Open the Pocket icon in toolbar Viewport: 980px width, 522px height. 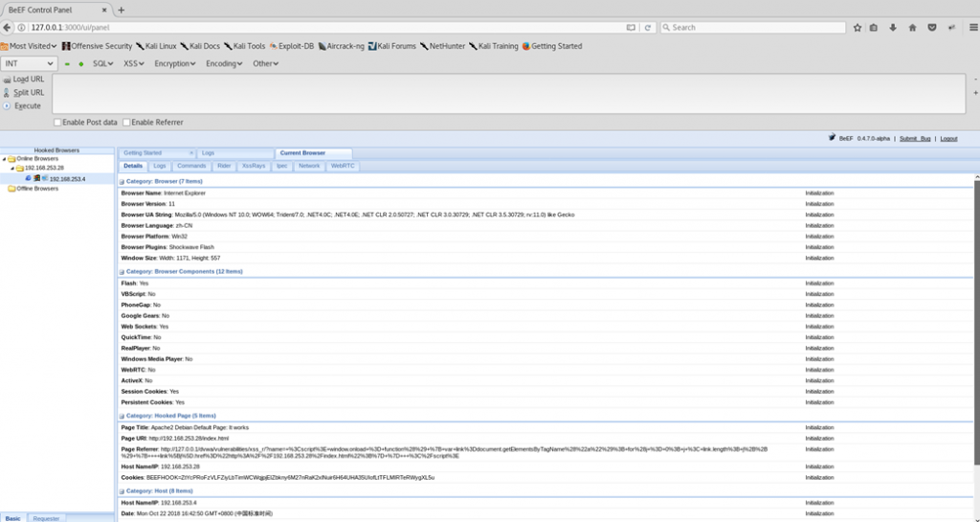(932, 28)
